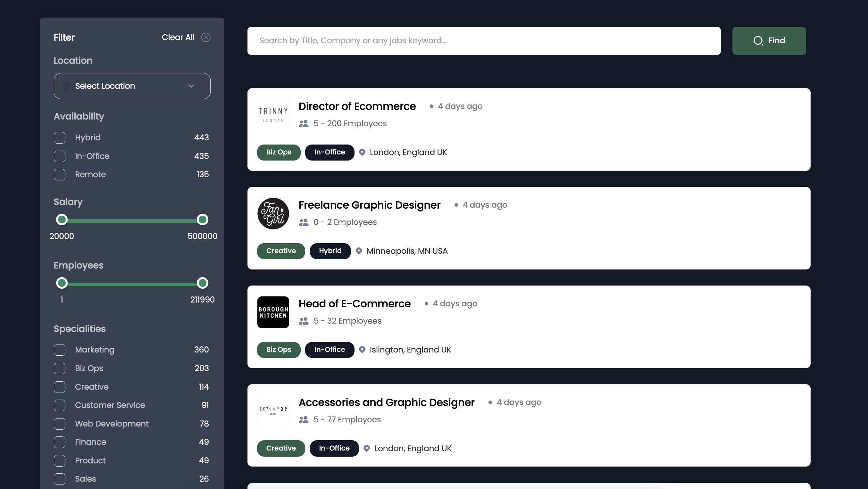The image size is (868, 489).
Task: Click the 5 - 32 Employees text
Action: (347, 321)
